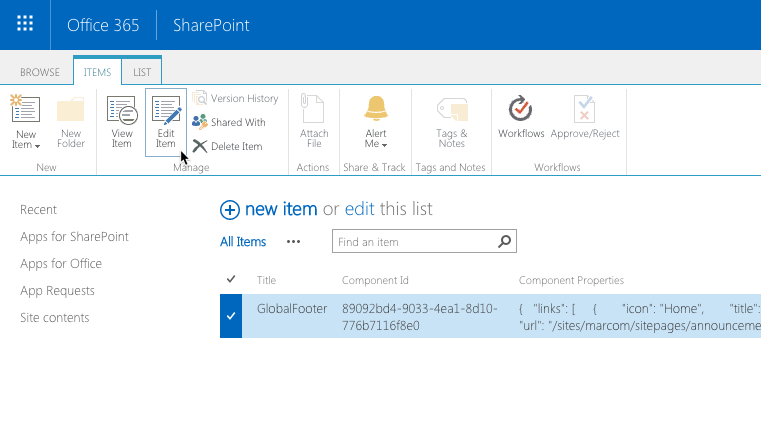
Task: Add a new item with plus icon
Action: [230, 209]
